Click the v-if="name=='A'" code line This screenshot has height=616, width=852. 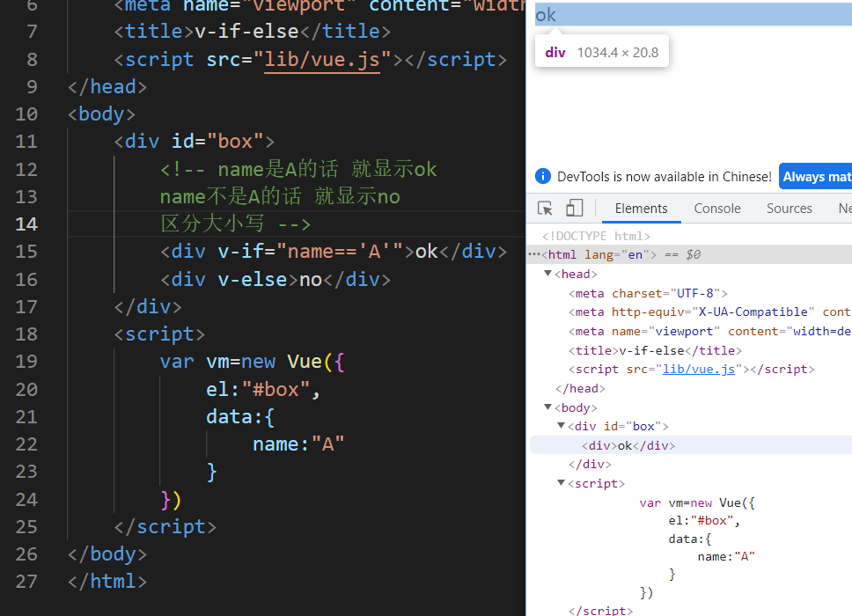(x=333, y=252)
